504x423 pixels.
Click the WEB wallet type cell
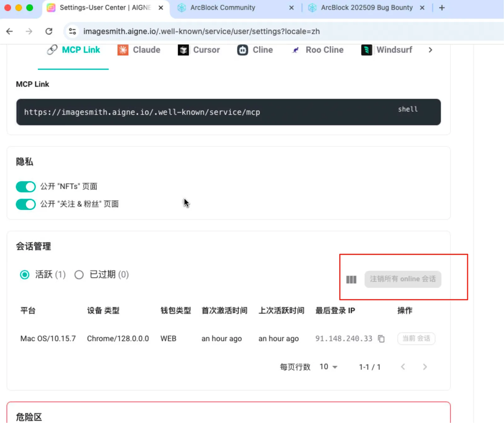[168, 339]
